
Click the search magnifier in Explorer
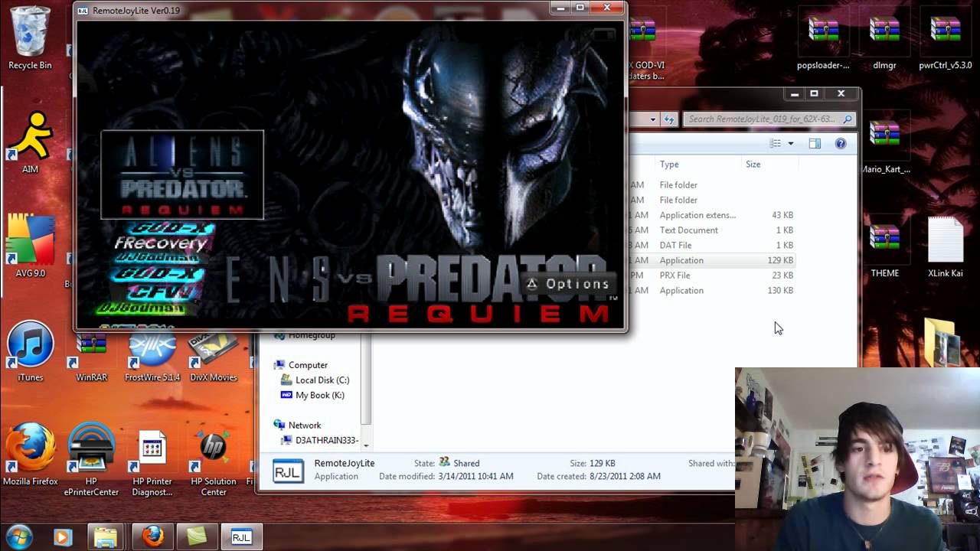click(847, 119)
